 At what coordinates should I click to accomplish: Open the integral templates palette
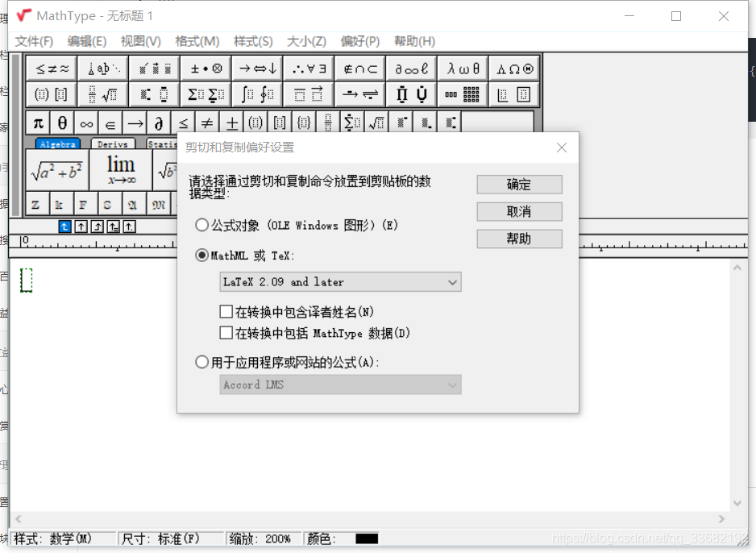tap(258, 94)
